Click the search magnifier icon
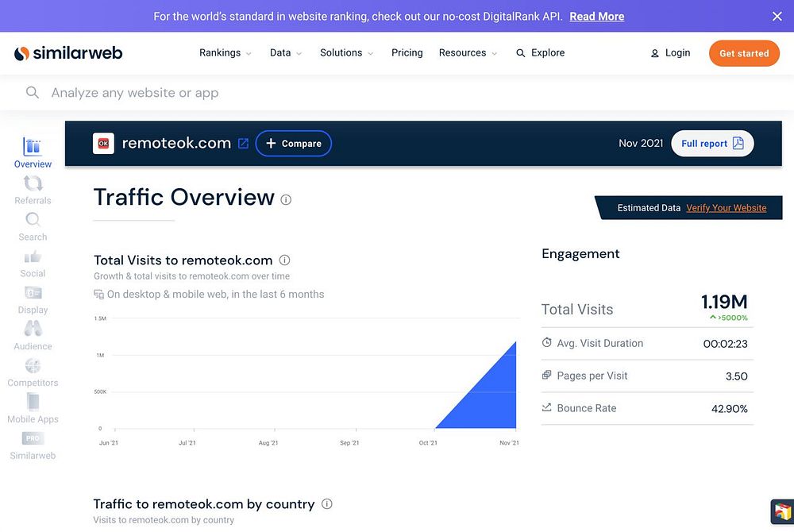The width and height of the screenshot is (794, 532). click(33, 92)
